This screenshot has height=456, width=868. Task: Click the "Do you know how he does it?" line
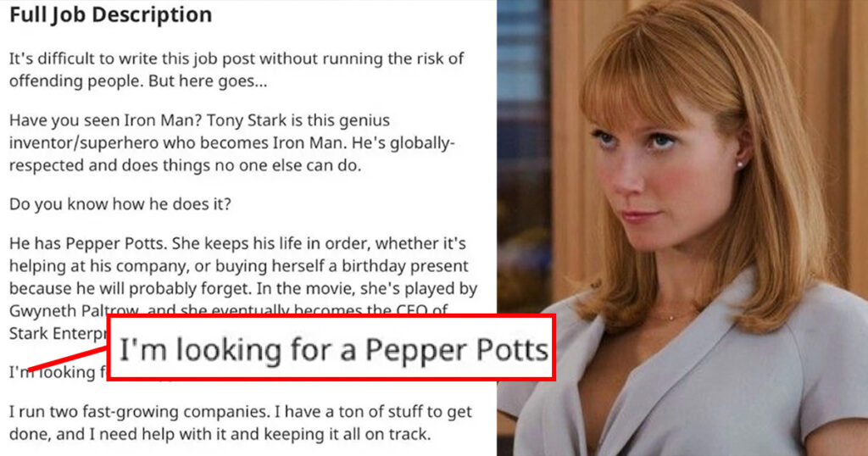click(120, 204)
